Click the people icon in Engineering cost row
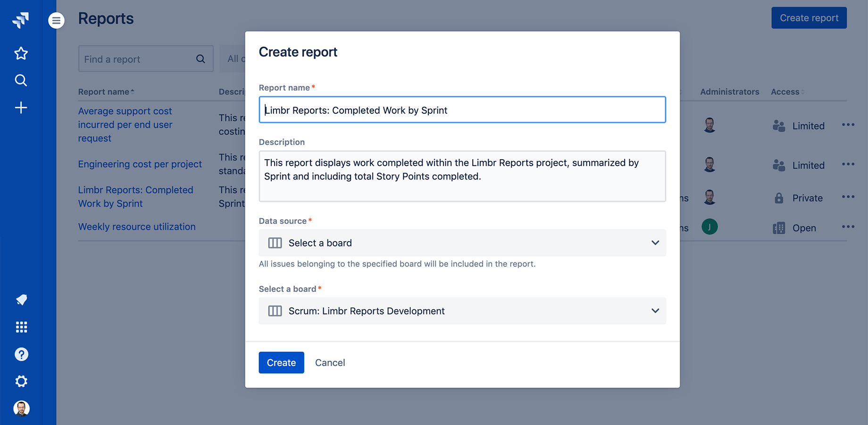The width and height of the screenshot is (868, 425). [779, 165]
